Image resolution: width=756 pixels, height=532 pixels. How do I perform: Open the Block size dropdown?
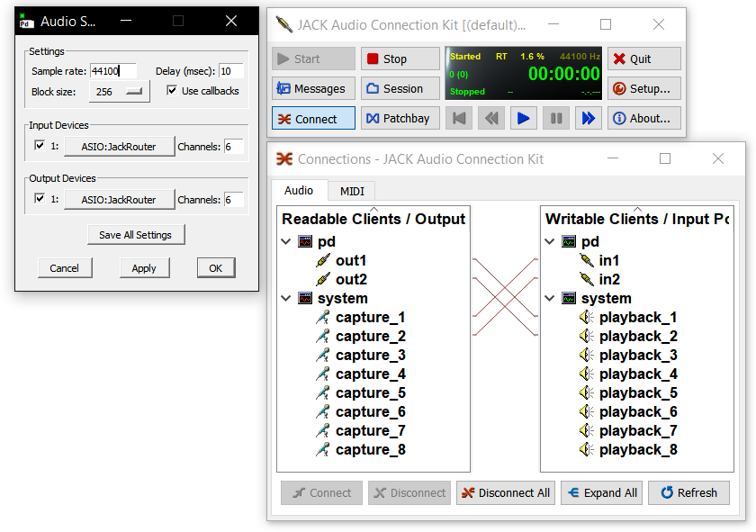(120, 91)
